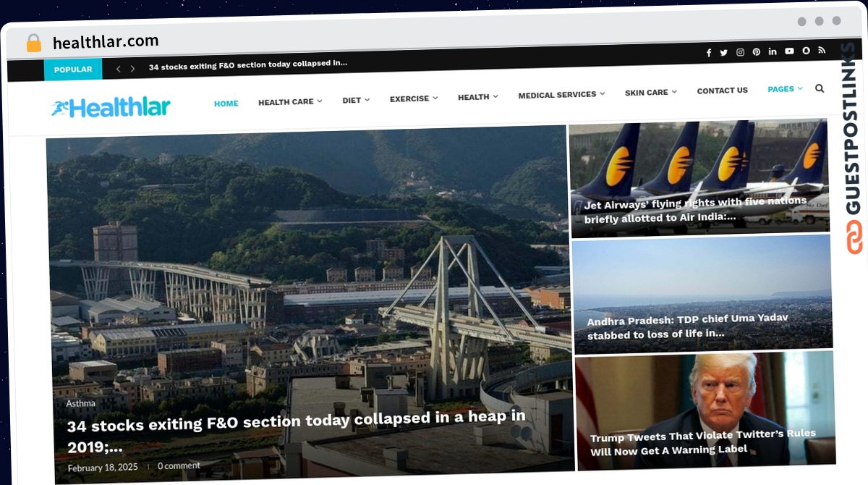Go to the Home menu item

coord(226,104)
